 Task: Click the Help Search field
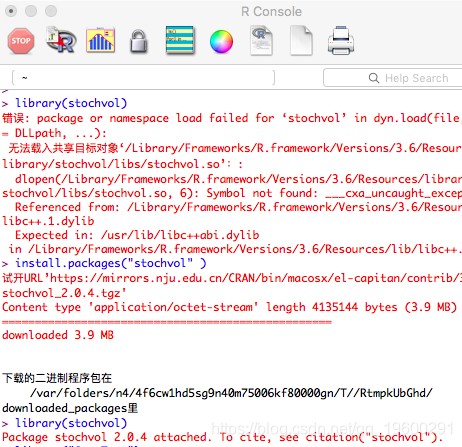(393, 78)
